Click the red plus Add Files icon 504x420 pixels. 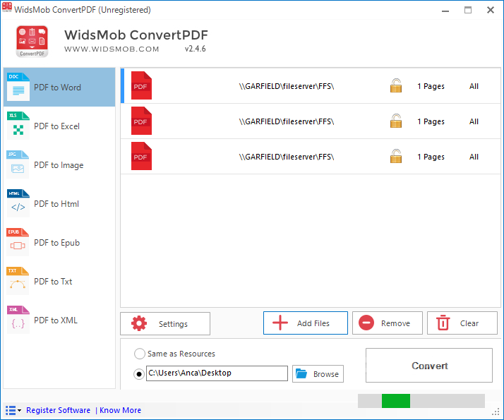[x=280, y=323]
